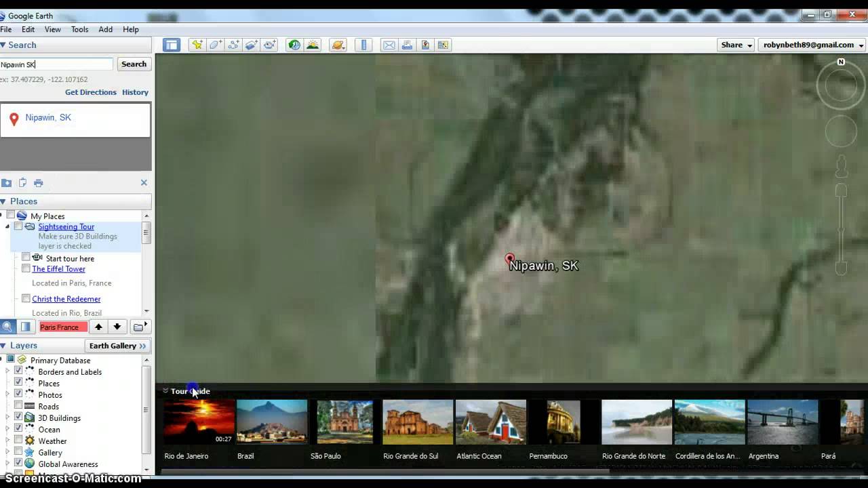The width and height of the screenshot is (868, 488).
Task: Click the move joystick navigation ring
Action: pyautogui.click(x=841, y=131)
